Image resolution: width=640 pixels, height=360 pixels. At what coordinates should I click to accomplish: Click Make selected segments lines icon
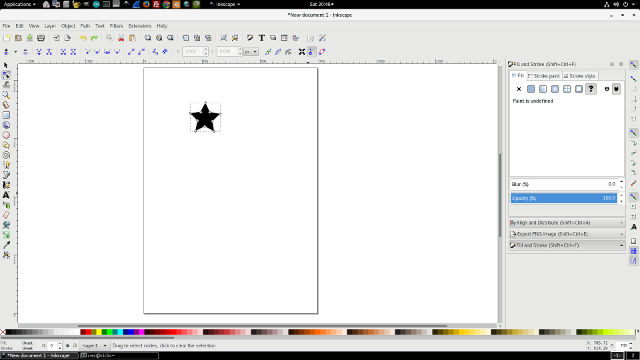tap(131, 52)
